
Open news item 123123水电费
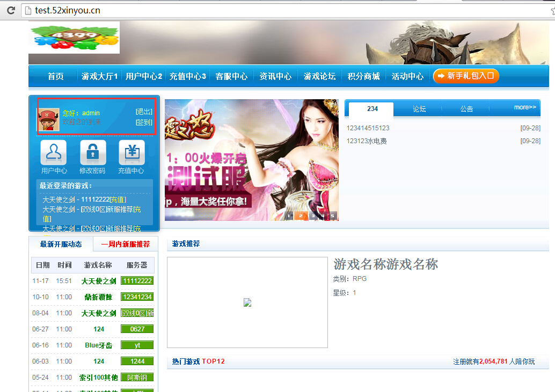pos(367,141)
